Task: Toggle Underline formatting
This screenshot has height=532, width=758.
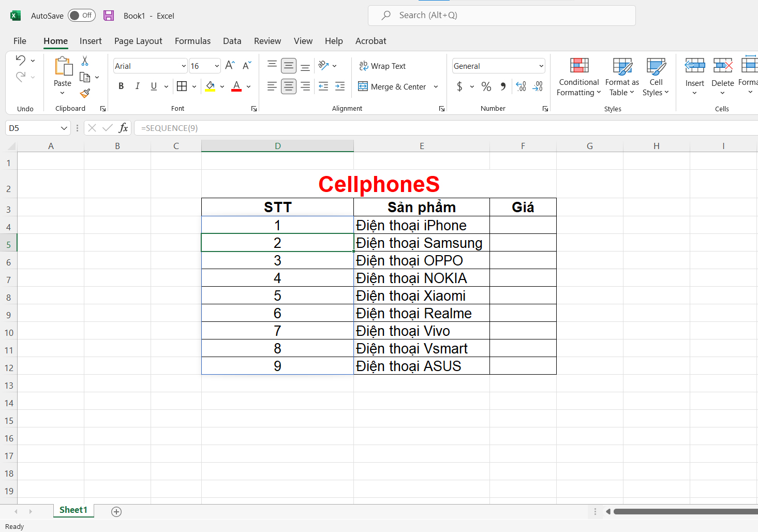Action: pyautogui.click(x=154, y=86)
